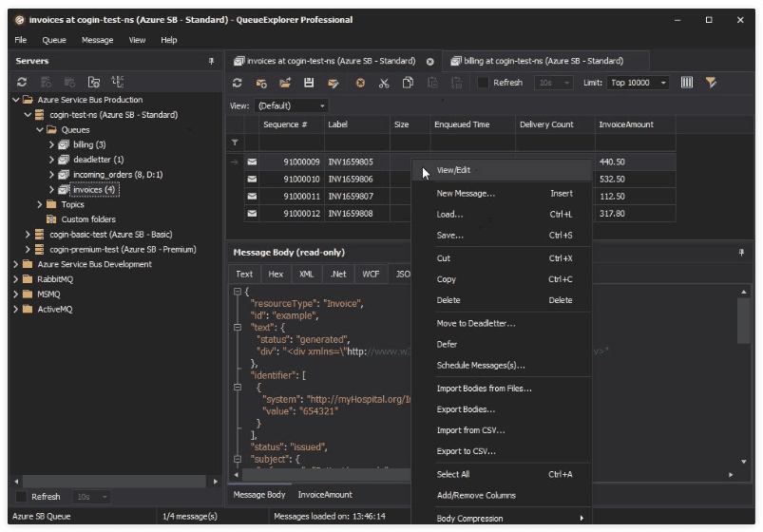Click envelope icon of message 91000009
This screenshot has width=763, height=532.
tap(252, 161)
